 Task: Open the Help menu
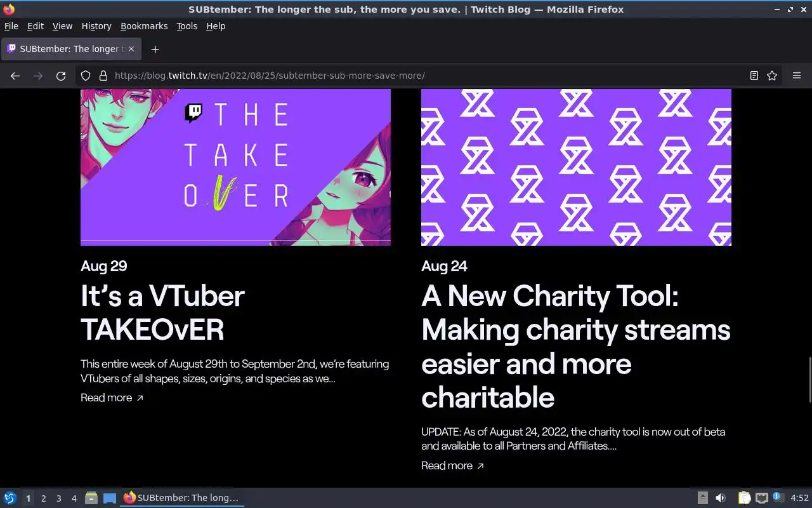[216, 26]
